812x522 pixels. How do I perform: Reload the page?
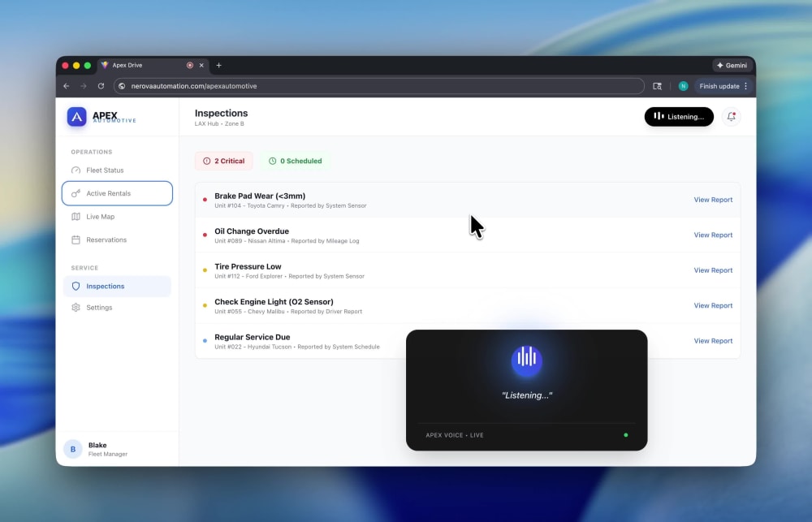(x=101, y=86)
